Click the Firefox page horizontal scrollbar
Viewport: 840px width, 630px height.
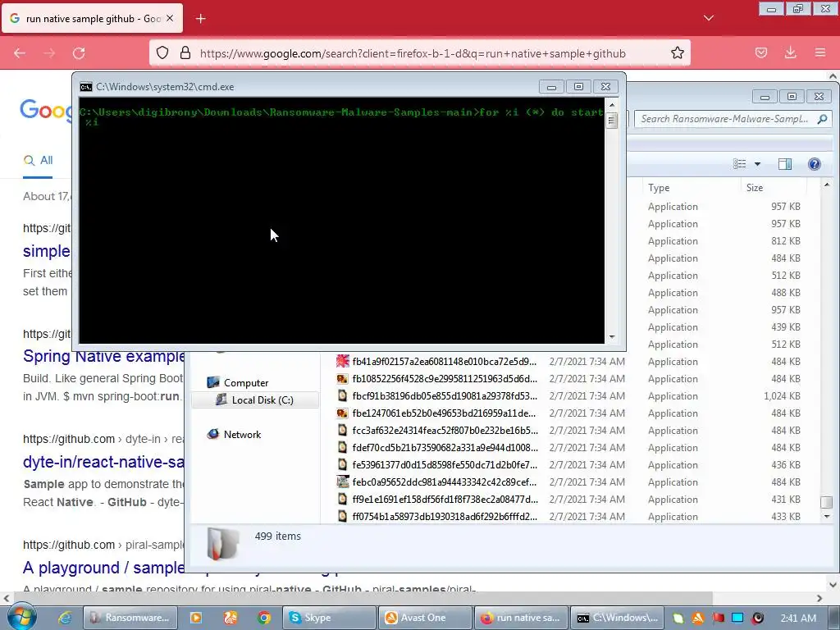(362, 598)
